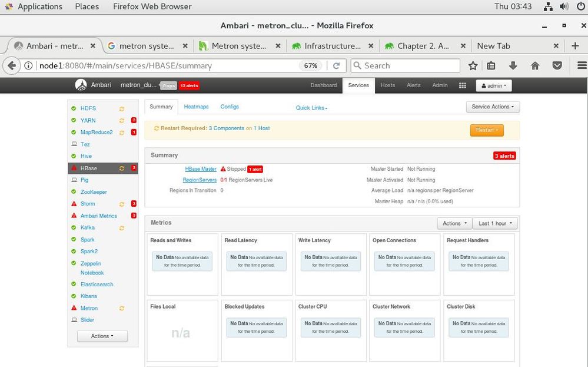The image size is (588, 367).
Task: Click the 3 Components link
Action: point(227,128)
